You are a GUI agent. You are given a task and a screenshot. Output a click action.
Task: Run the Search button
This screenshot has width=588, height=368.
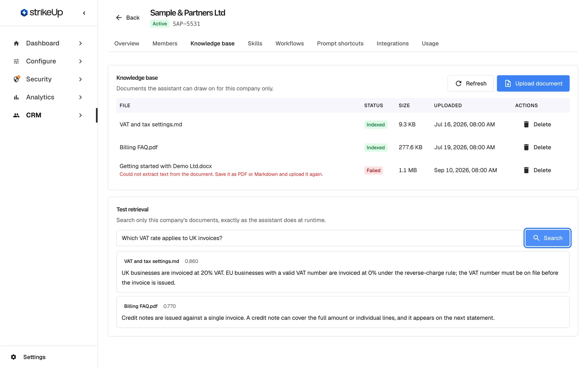(x=547, y=238)
